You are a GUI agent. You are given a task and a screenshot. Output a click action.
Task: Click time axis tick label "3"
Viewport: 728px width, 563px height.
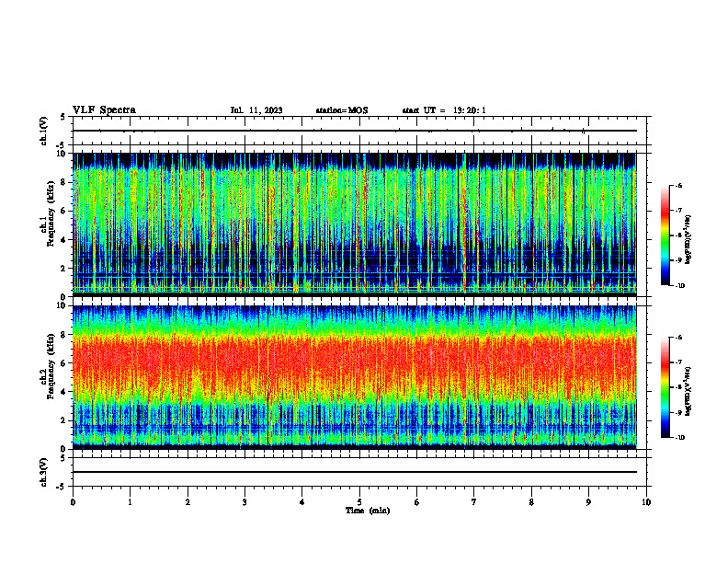coord(245,502)
